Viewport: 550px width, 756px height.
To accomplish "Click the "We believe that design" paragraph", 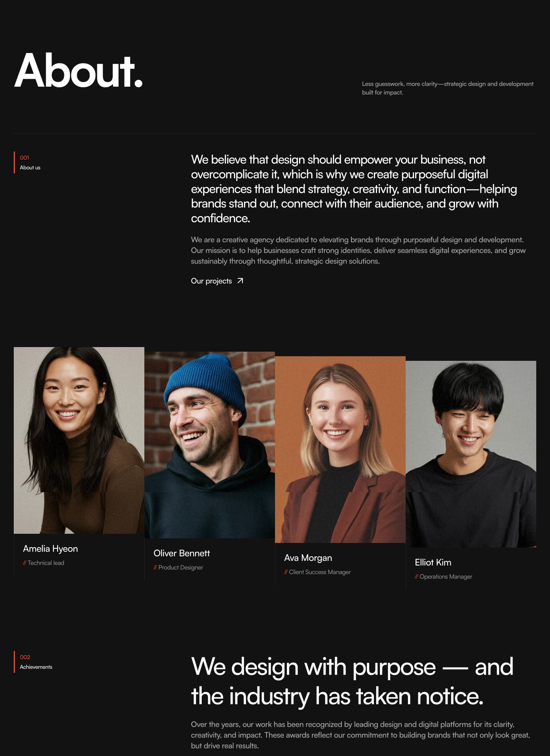I will click(x=354, y=189).
